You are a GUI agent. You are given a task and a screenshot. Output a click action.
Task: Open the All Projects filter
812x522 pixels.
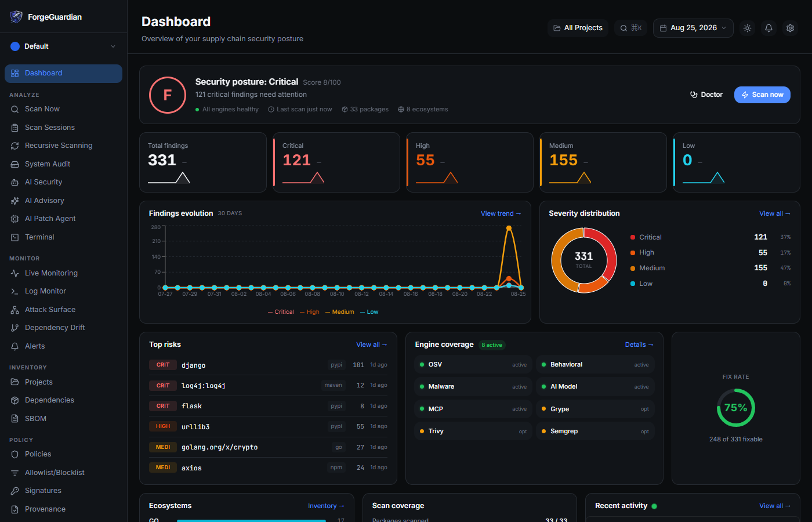click(578, 28)
